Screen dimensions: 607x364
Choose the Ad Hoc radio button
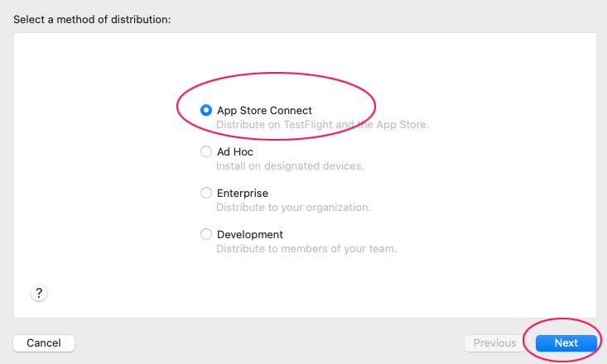point(206,151)
